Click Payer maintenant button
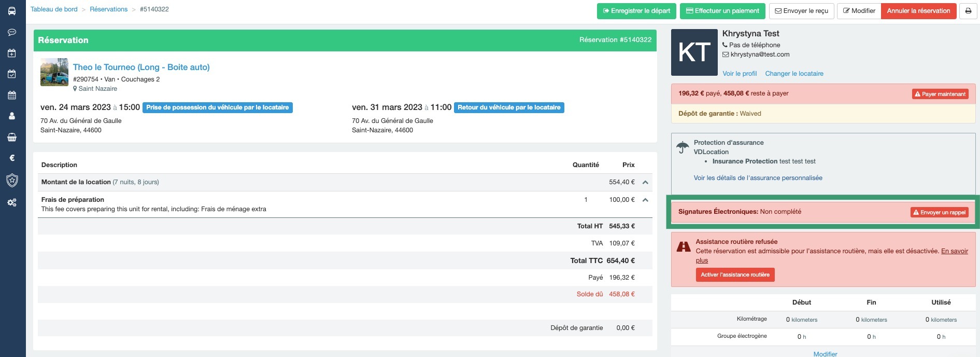Image resolution: width=980 pixels, height=357 pixels. [940, 94]
